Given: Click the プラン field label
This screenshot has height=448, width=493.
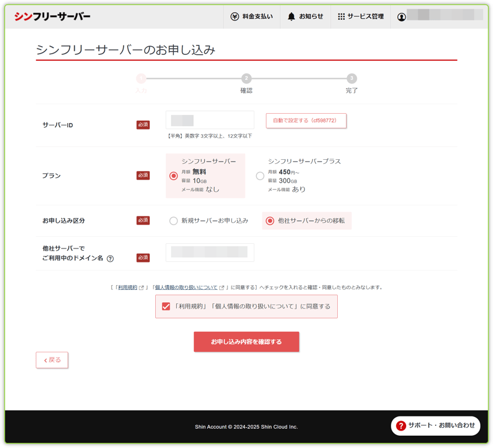Looking at the screenshot, I should click(x=51, y=176).
